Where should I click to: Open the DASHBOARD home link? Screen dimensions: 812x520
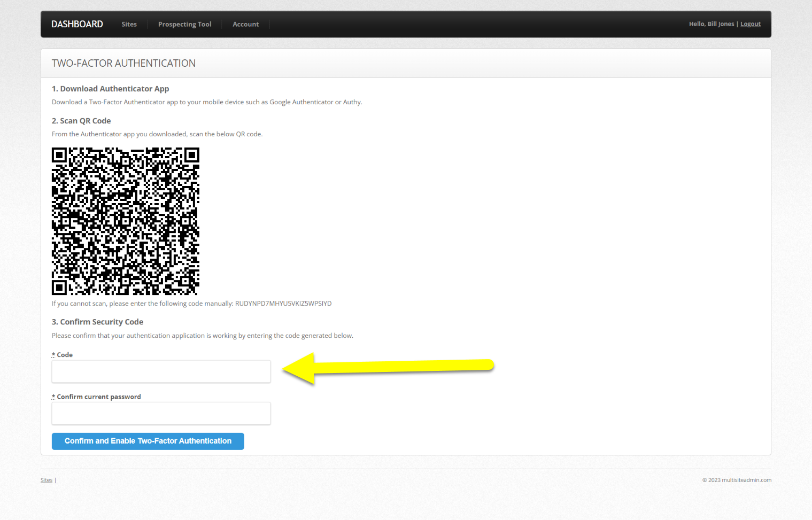(77, 24)
